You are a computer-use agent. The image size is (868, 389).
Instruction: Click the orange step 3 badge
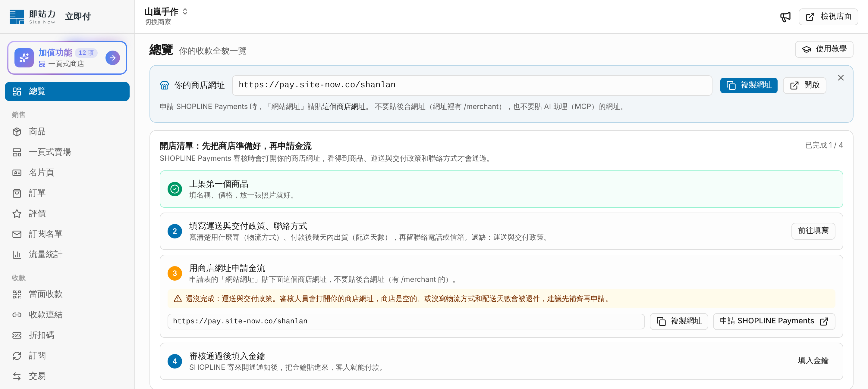[x=175, y=273]
